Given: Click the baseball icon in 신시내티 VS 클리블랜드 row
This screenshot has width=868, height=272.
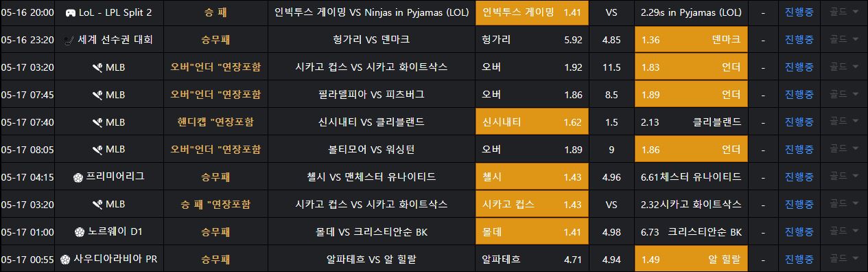Looking at the screenshot, I should tap(97, 122).
